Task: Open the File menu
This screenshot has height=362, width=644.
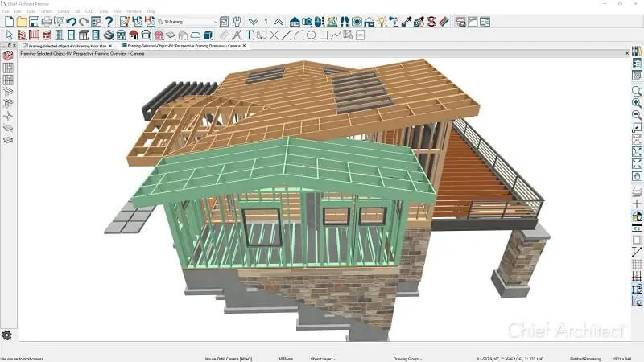Action: [6, 11]
